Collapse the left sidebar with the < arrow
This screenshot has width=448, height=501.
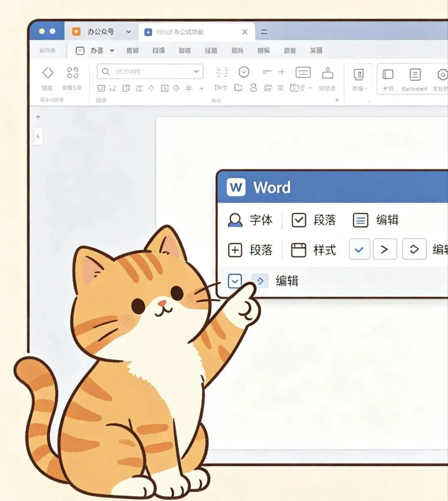(38, 136)
